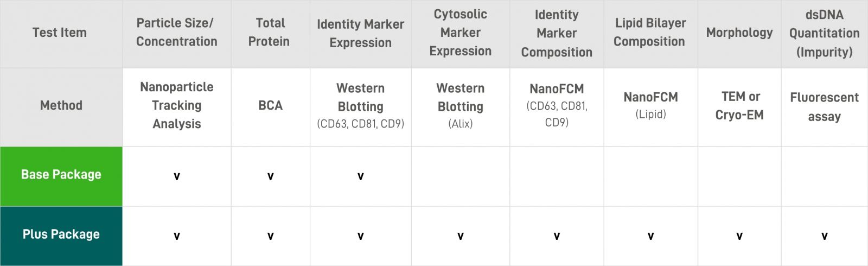Click the Total Protein column header

click(x=270, y=34)
